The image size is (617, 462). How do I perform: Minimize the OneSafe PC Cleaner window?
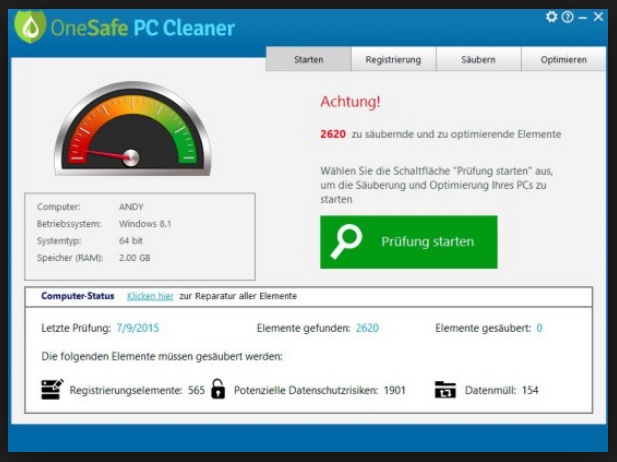click(x=583, y=18)
